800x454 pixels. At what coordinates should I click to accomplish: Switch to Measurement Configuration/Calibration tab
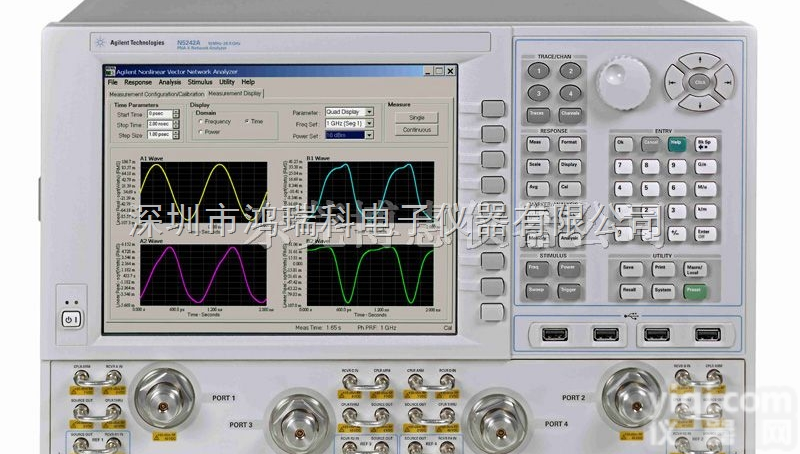157,94
